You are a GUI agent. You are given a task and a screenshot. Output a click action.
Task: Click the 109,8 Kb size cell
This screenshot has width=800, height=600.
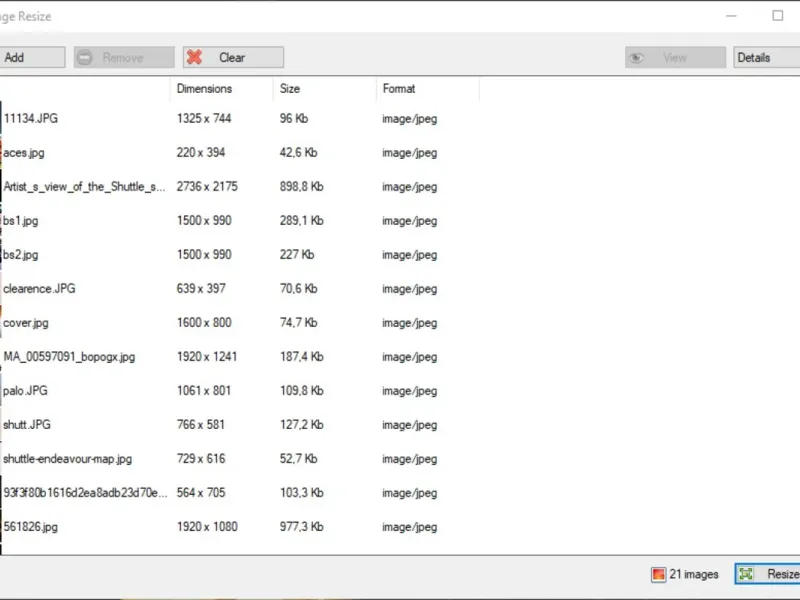click(302, 391)
